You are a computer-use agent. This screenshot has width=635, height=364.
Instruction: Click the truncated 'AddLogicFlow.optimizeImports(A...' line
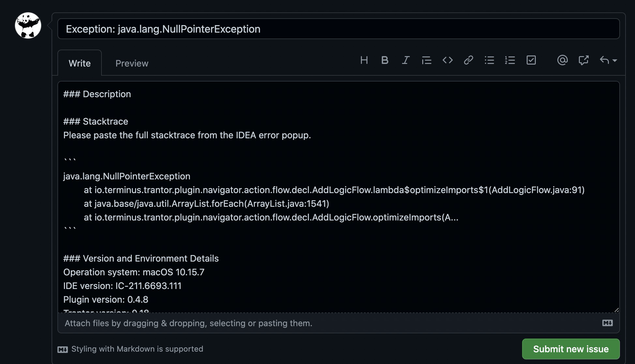271,217
